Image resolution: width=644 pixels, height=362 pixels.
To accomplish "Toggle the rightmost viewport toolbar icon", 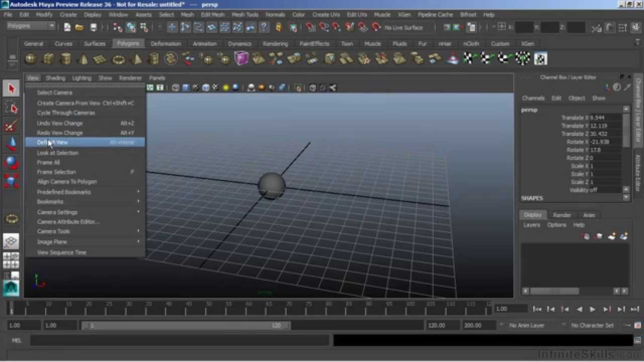I will click(x=333, y=88).
